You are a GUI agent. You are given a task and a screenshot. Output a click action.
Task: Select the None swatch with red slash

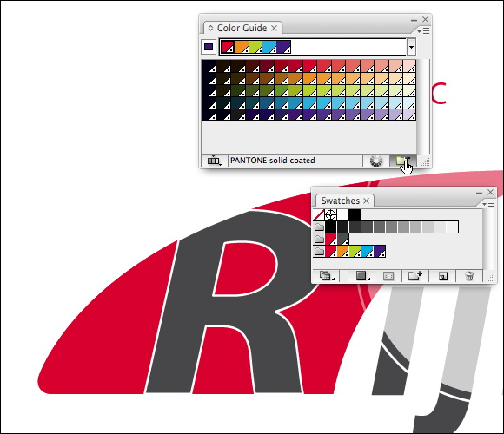coord(319,214)
